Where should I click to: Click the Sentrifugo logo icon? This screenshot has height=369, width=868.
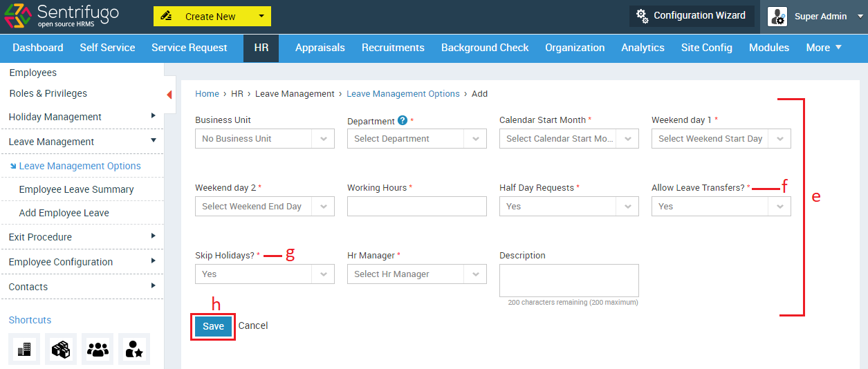[17, 16]
